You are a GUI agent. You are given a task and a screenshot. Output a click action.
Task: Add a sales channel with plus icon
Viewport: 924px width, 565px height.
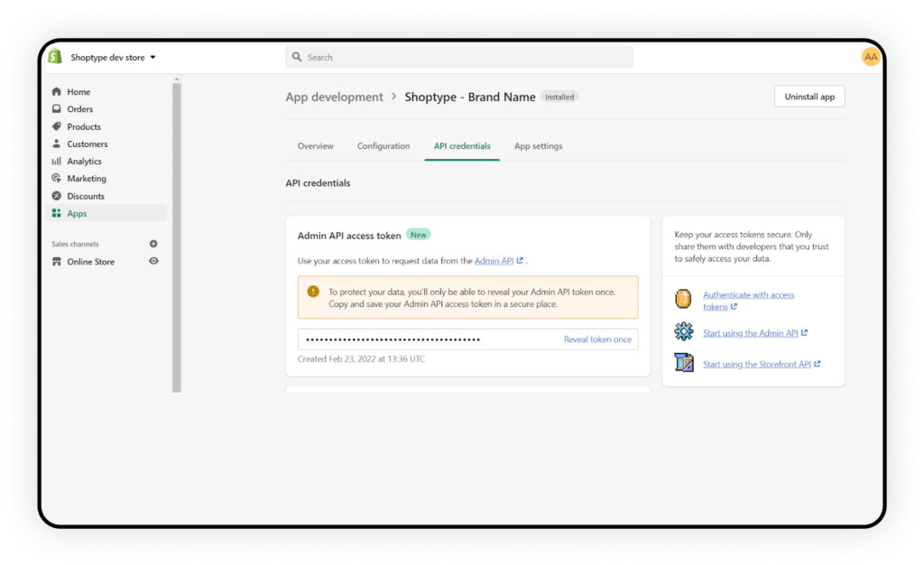(x=153, y=244)
